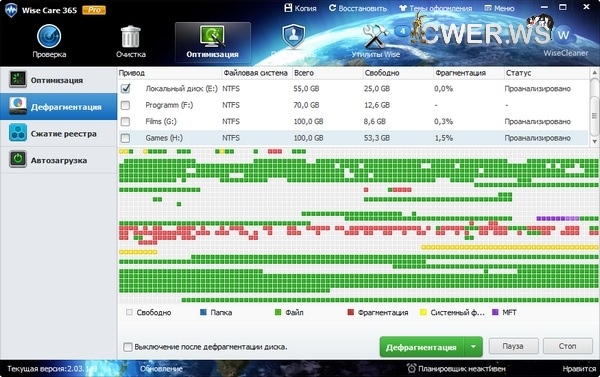Click the WiseCleaner round W icon
Viewport: 600px width, 377px height.
tap(562, 35)
